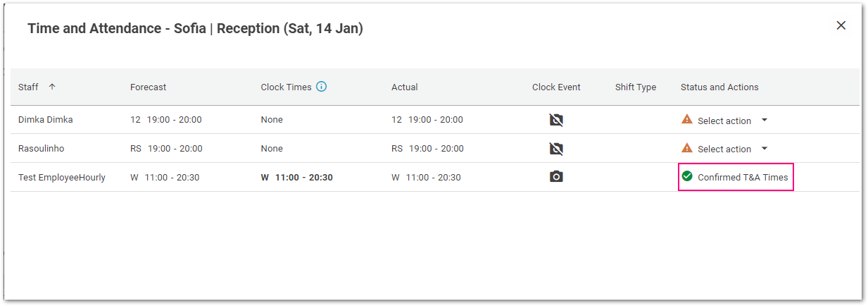Click the Forecast column header

148,87
